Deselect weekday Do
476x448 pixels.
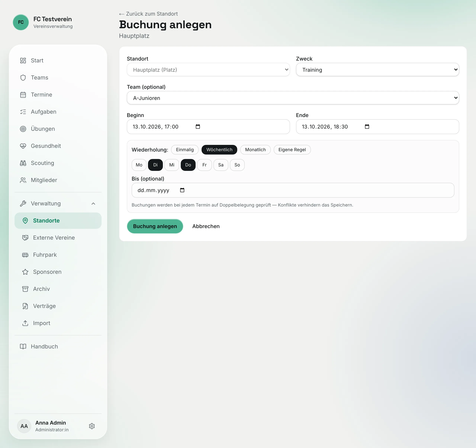click(x=188, y=165)
